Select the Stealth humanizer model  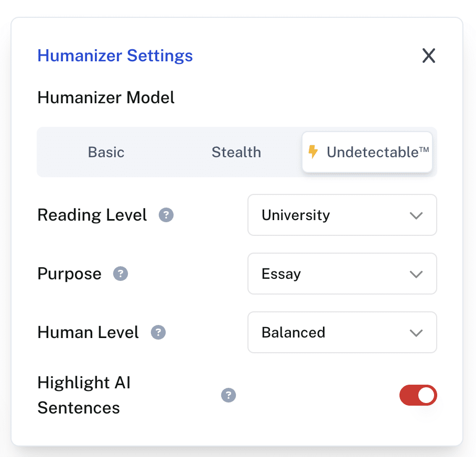(236, 152)
